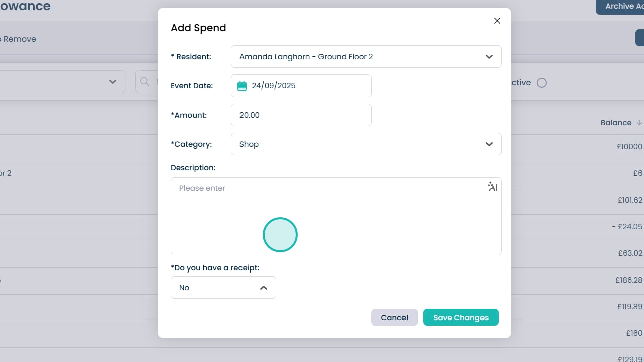The height and width of the screenshot is (362, 644).
Task: Open the Category dropdown showing Shop
Action: [x=366, y=144]
